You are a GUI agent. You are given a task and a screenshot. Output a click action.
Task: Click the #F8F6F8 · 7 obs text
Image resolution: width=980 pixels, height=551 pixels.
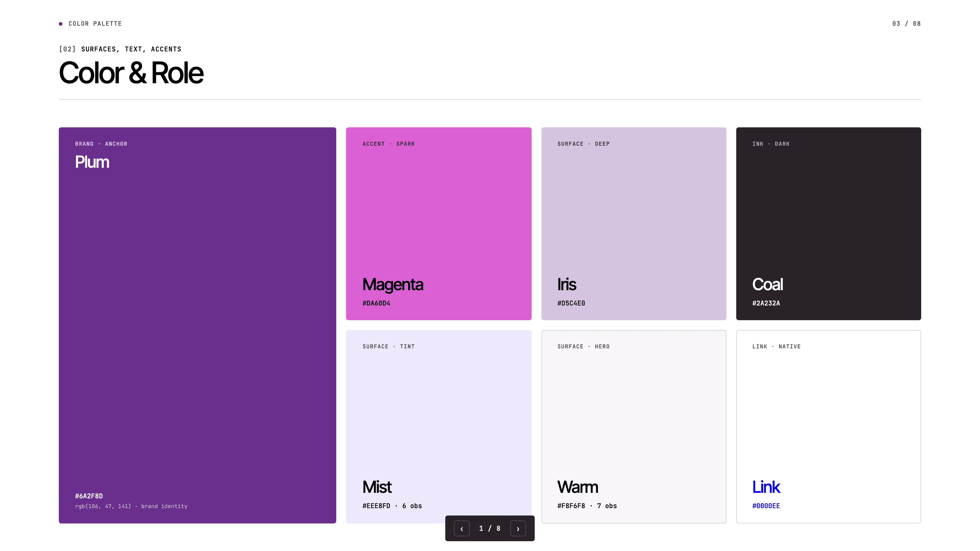[x=587, y=506]
